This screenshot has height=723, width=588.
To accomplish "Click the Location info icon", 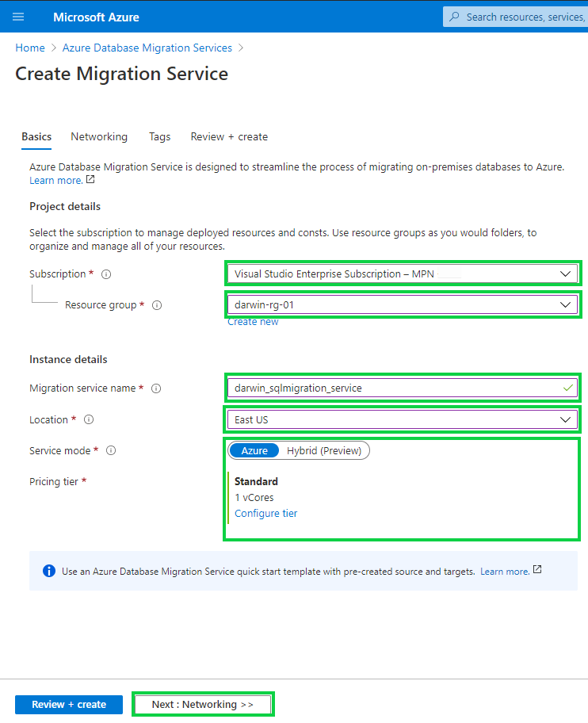I will point(89,419).
